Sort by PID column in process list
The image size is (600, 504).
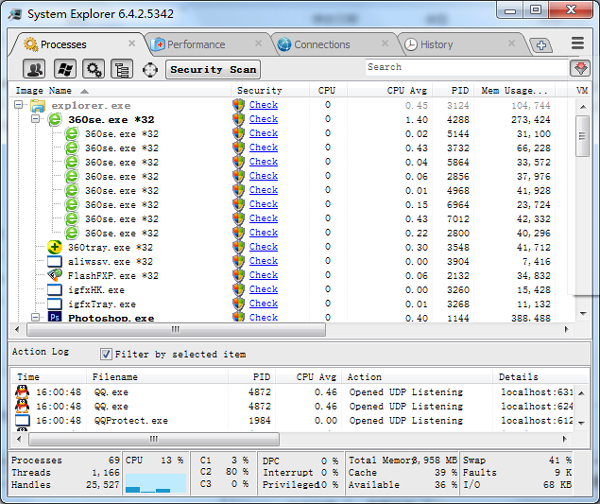tap(453, 91)
